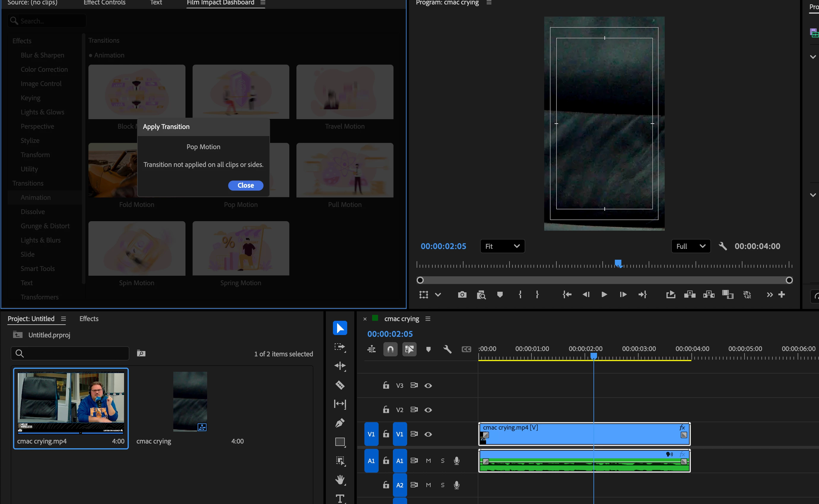Select the Hand tool
819x504 pixels.
point(340,480)
